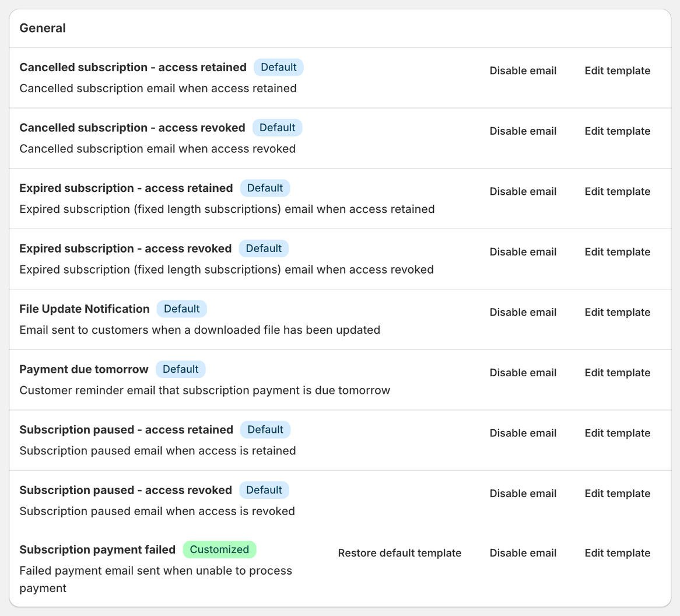
Task: Select the 'Payment due tomorrow' title
Action: [84, 369]
